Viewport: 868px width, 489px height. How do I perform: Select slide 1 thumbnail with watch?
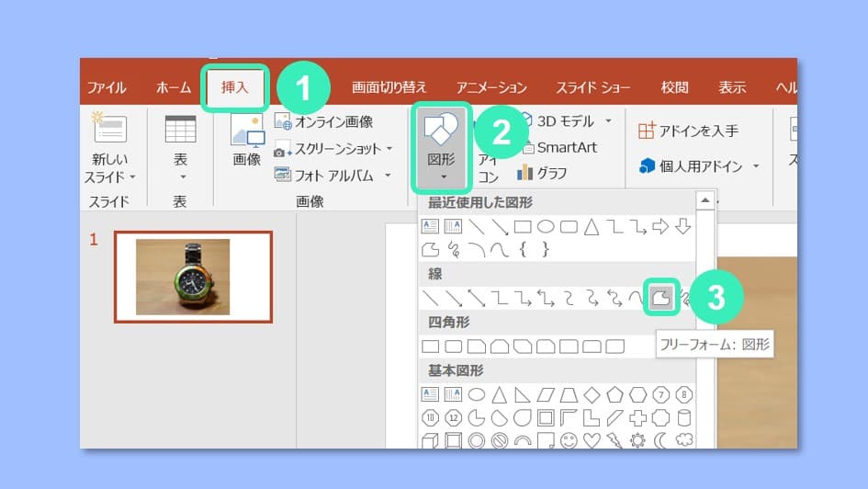pos(193,277)
